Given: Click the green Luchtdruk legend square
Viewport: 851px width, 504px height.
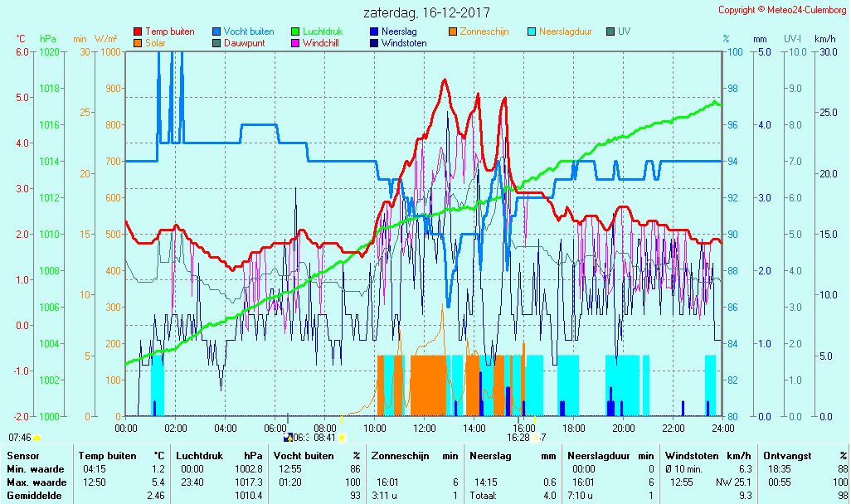Looking at the screenshot, I should pos(295,31).
